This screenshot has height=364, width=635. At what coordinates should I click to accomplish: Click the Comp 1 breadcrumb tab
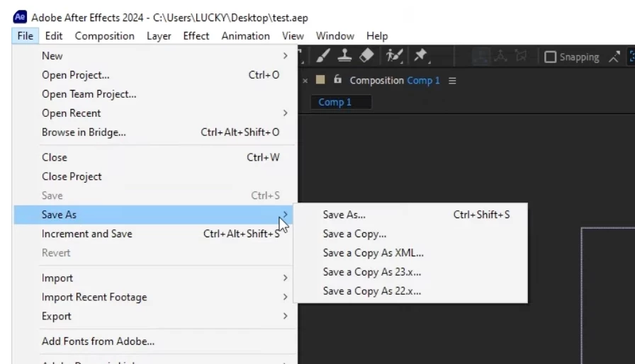pyautogui.click(x=341, y=102)
